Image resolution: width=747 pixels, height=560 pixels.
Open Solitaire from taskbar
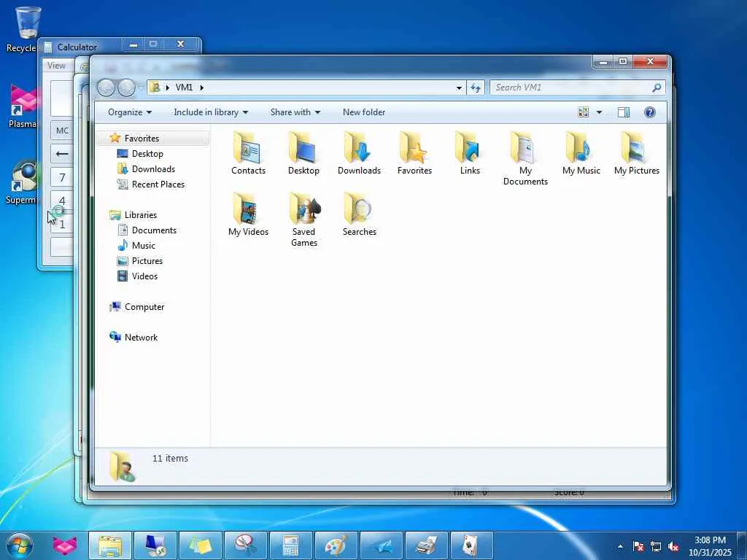(471, 545)
